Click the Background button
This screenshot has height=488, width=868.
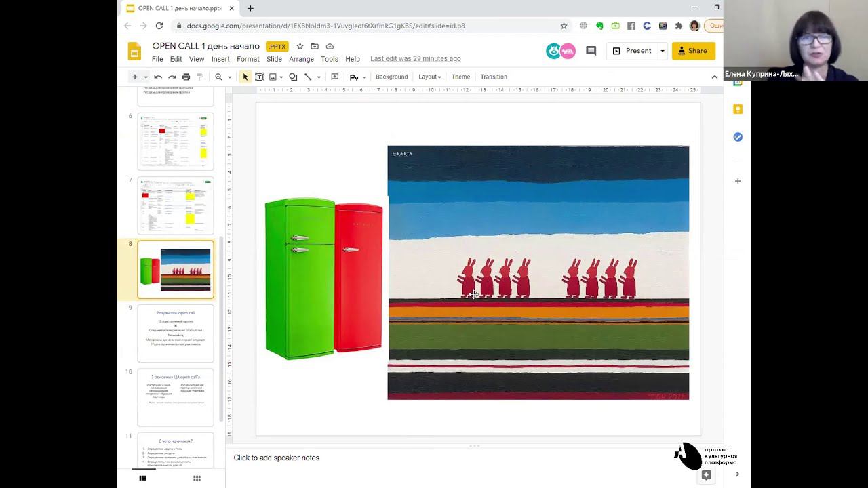point(392,77)
